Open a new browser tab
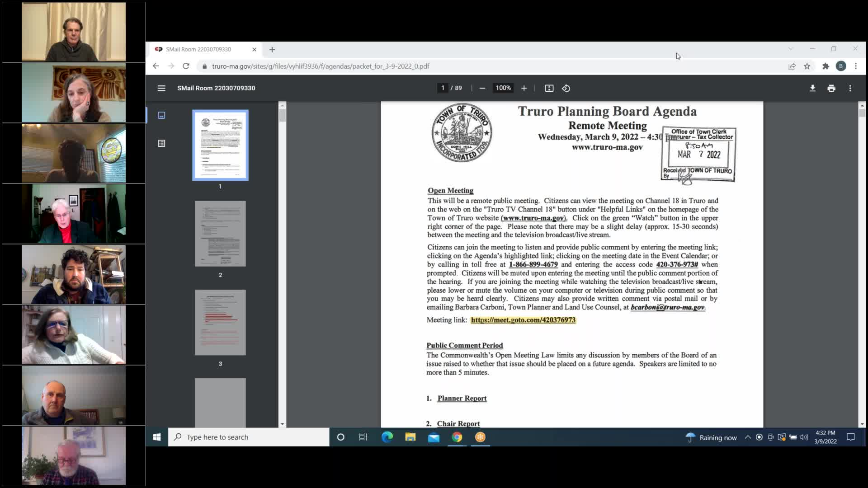868x488 pixels. [272, 50]
